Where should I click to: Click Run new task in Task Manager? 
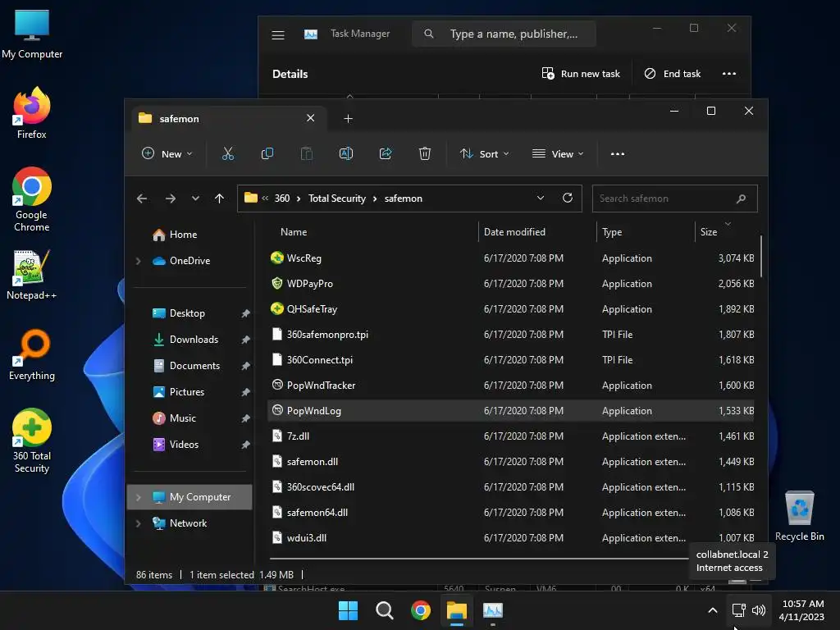click(x=581, y=73)
